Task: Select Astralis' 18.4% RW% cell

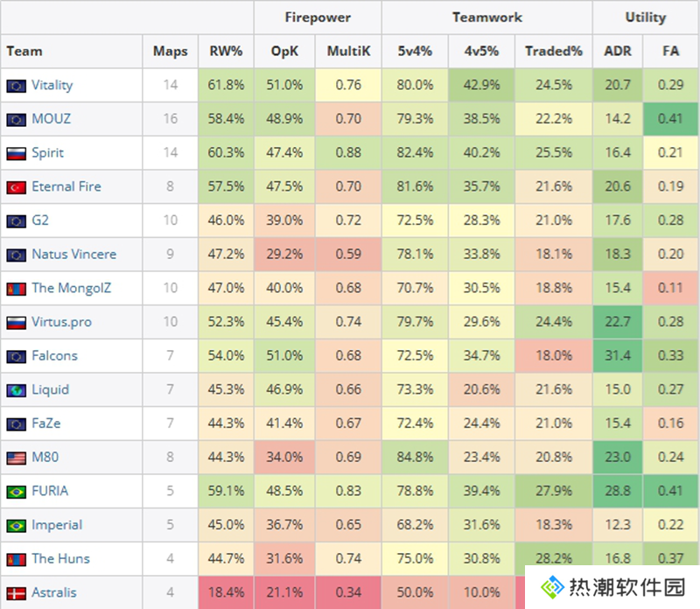Action: click(226, 592)
